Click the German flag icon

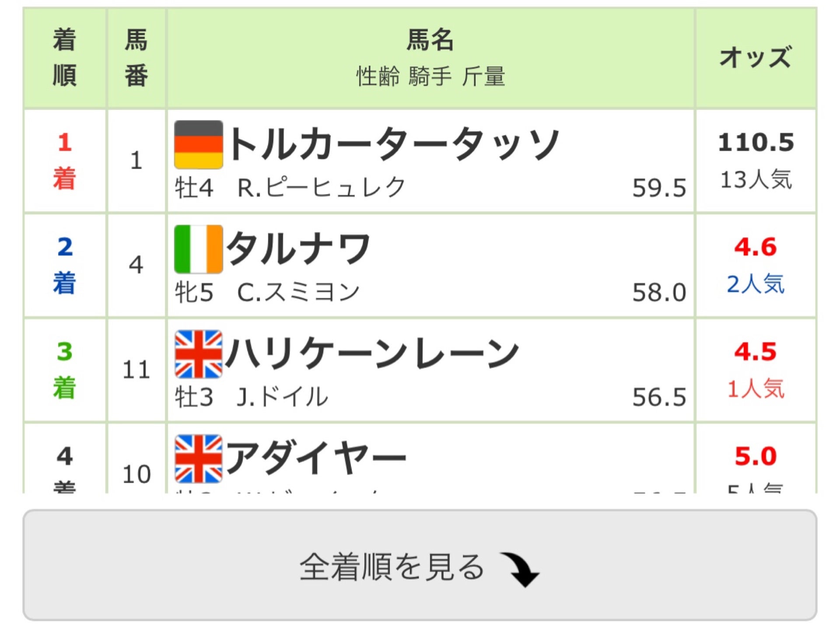[x=199, y=144]
